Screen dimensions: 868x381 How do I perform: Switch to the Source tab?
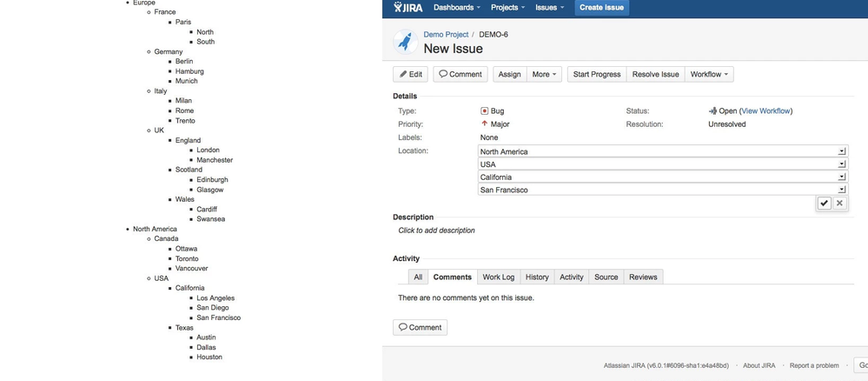tap(606, 277)
